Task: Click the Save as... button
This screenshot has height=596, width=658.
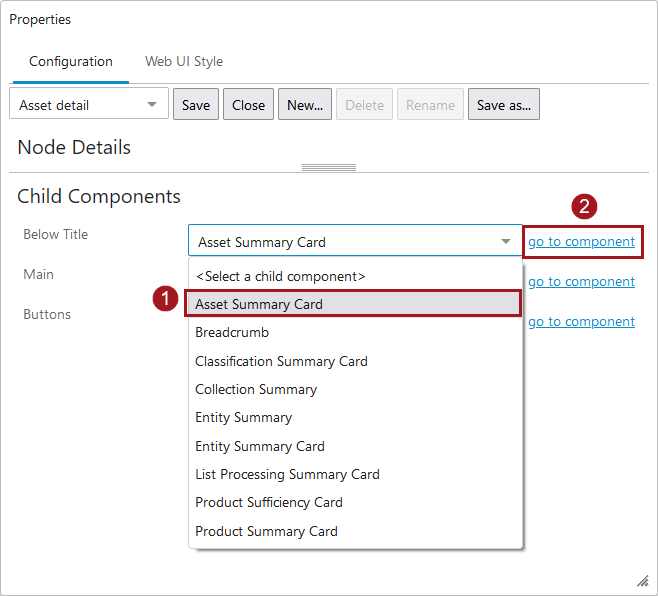Action: pos(503,105)
